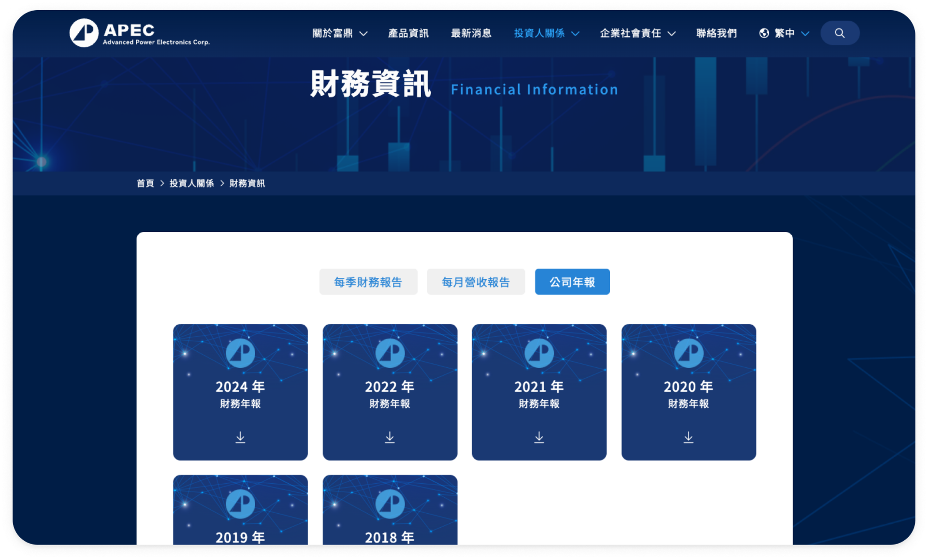Click the 聯絡我們 navigation link
Screen dimensions: 928x560
[716, 33]
